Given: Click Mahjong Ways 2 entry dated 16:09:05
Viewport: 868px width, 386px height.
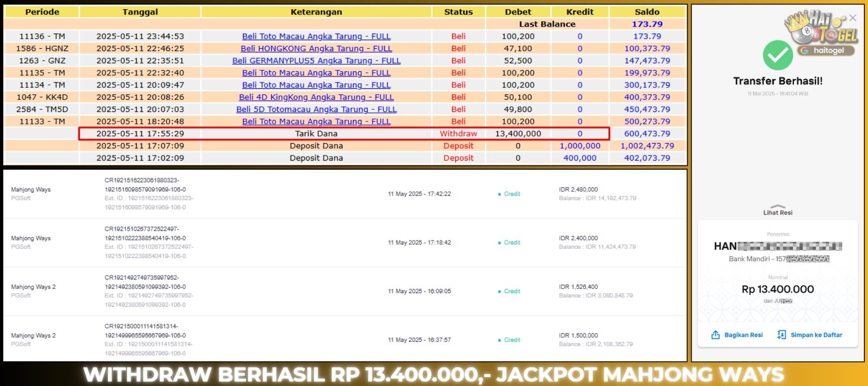Looking at the screenshot, I should [x=33, y=287].
